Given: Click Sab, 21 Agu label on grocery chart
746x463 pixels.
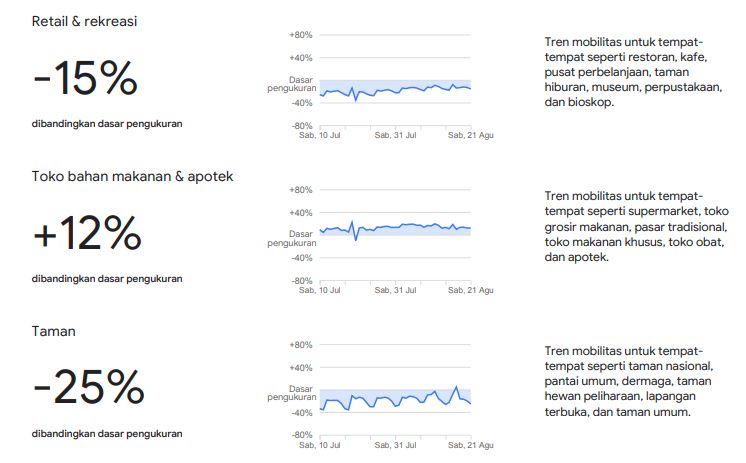Looking at the screenshot, I should point(471,290).
